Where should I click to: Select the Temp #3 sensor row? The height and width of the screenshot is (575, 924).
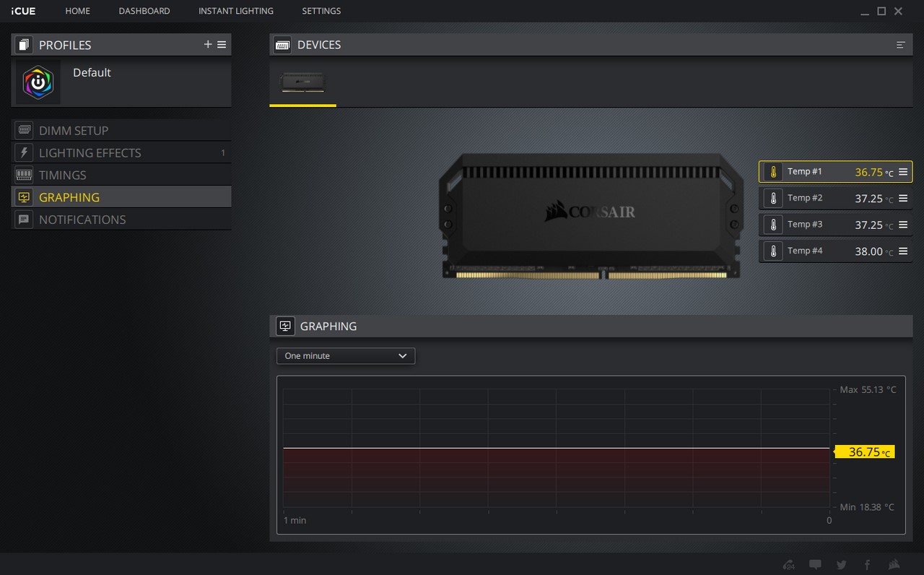[835, 225]
